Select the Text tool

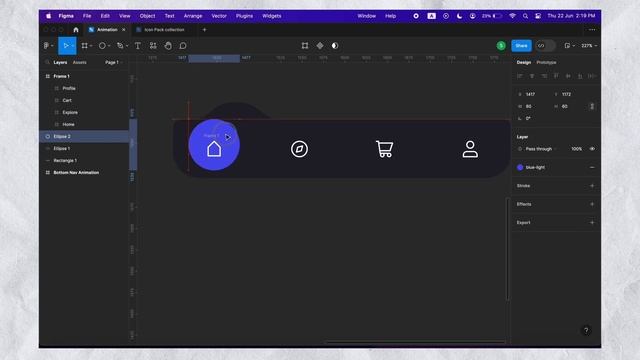click(x=138, y=46)
